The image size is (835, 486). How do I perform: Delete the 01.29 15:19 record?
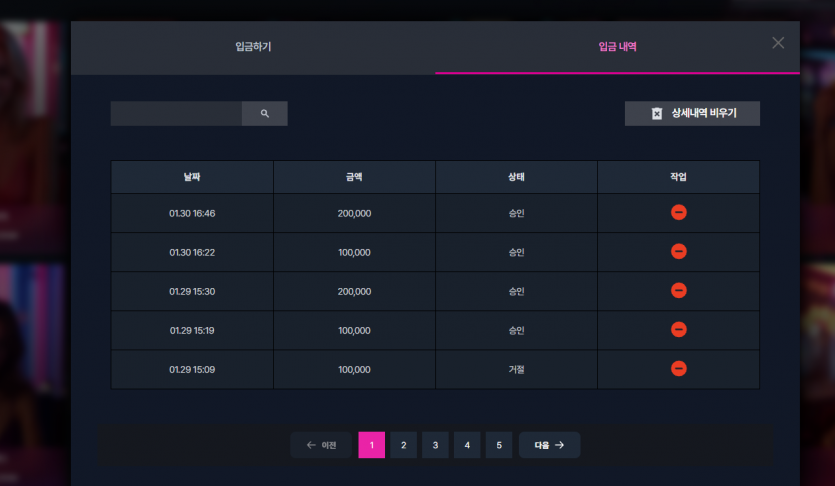point(678,330)
